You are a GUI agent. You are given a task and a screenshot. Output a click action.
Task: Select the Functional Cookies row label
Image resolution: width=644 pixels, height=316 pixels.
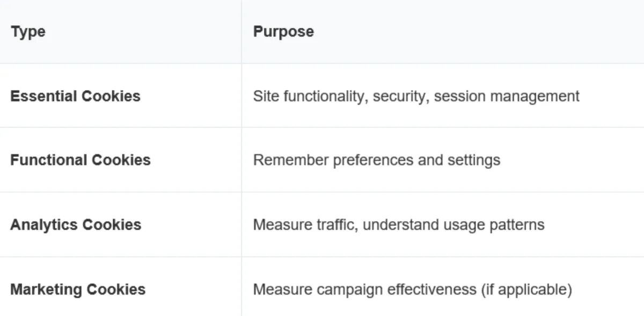80,160
